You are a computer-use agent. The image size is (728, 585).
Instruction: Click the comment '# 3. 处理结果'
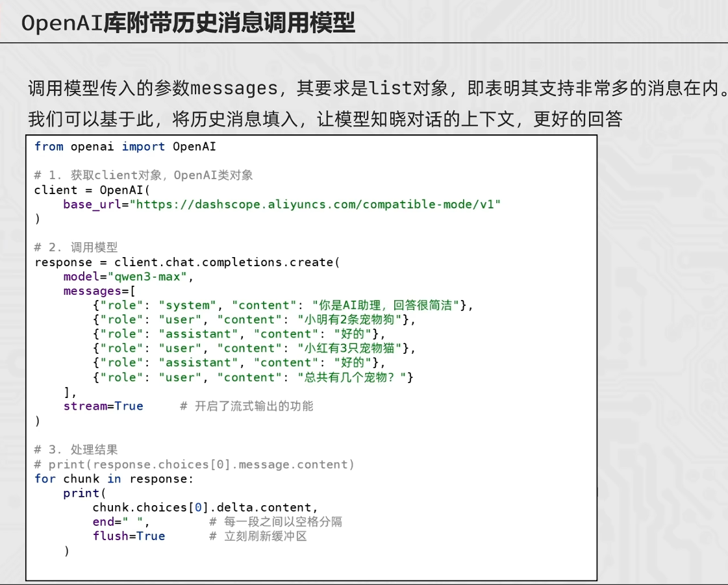coord(76,450)
